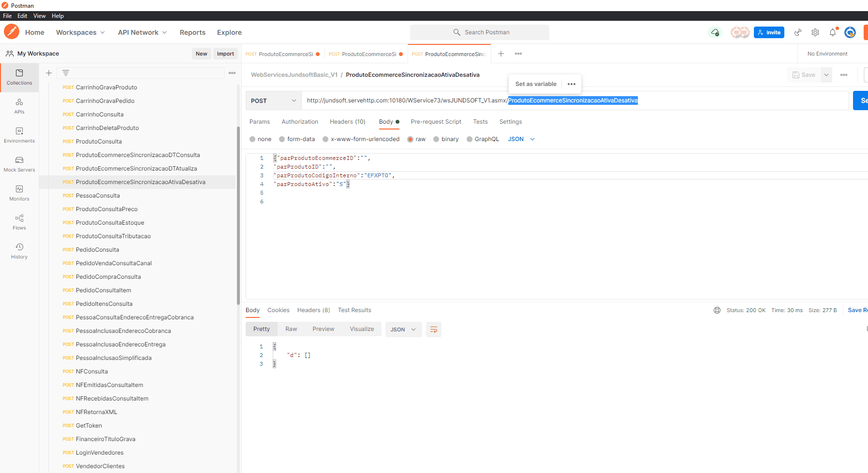Open the response Cookies tab
Screen dimensions: 868x473
tap(279, 310)
